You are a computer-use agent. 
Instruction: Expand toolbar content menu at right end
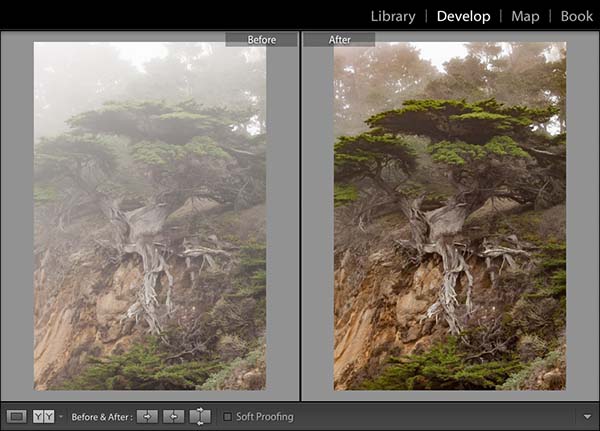[585, 416]
